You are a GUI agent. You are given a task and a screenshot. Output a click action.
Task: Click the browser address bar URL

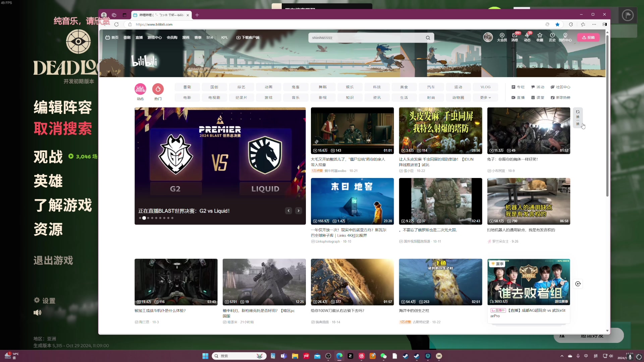tap(154, 24)
